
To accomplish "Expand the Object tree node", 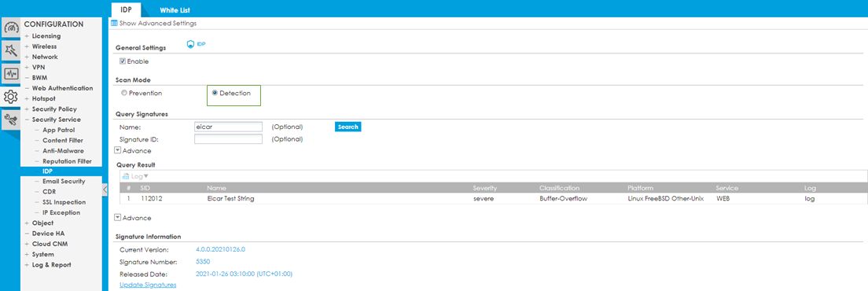I will click(x=27, y=223).
